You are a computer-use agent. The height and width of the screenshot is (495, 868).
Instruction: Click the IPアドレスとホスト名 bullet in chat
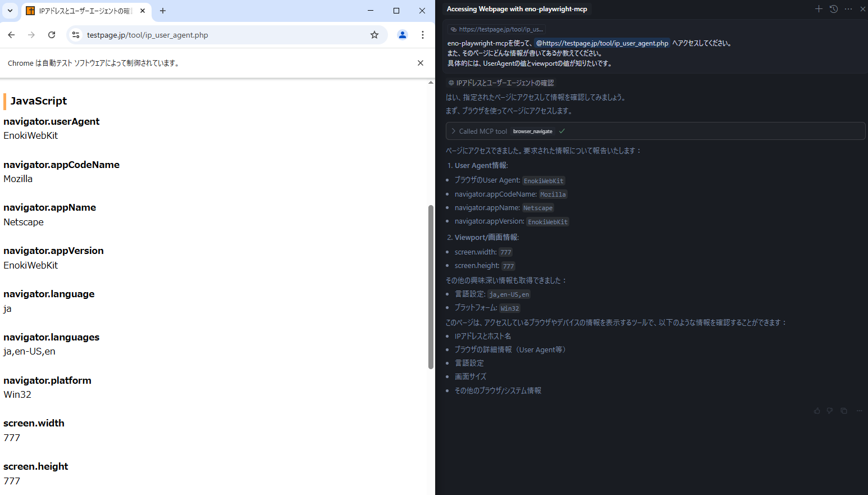(x=483, y=336)
